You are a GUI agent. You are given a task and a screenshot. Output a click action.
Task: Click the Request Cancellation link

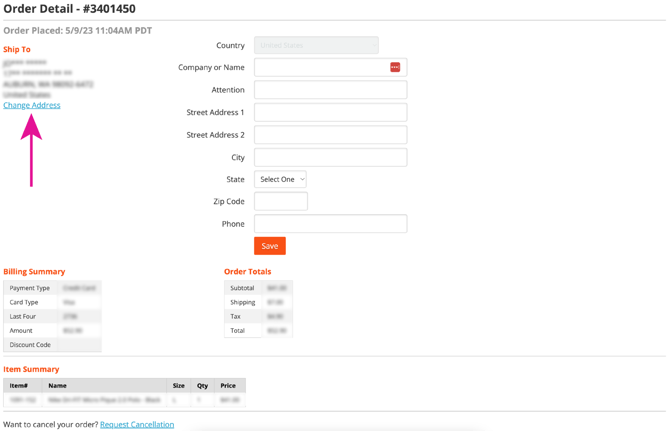coord(137,424)
